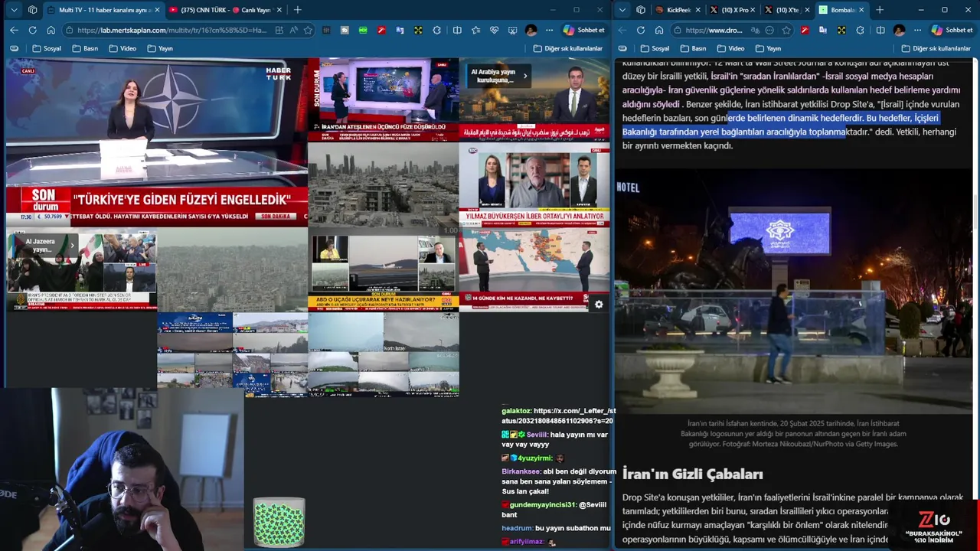
Task: Open Diğer sık kullanılanlar folder in right window
Action: click(936, 48)
